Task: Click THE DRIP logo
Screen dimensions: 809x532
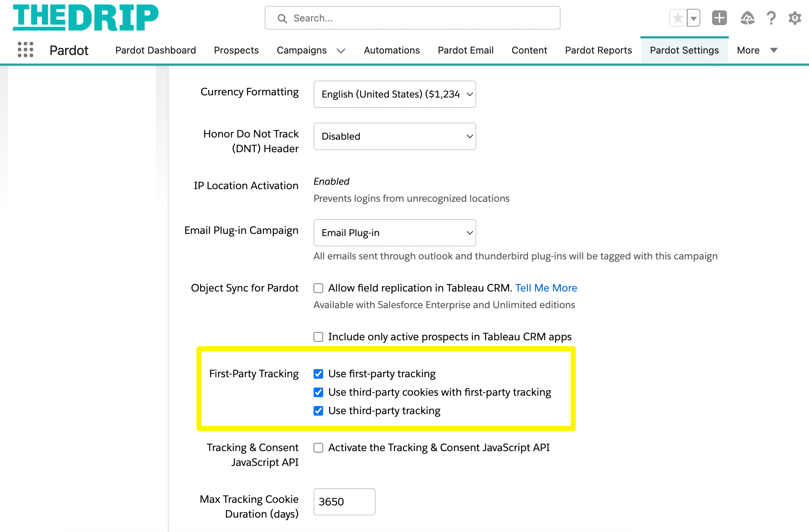Action: [x=86, y=17]
